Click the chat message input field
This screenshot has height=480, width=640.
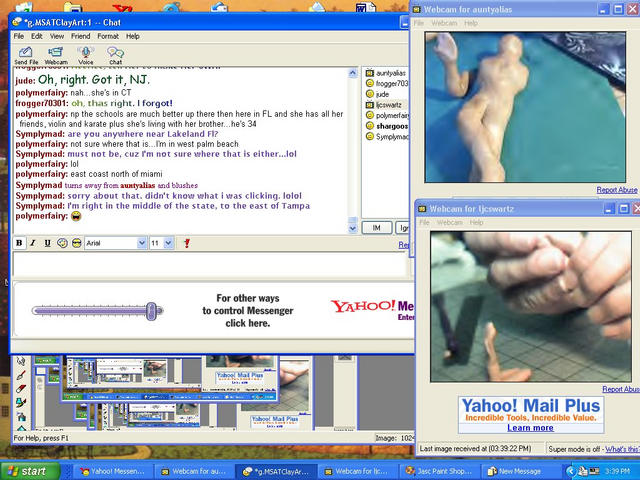click(x=210, y=264)
